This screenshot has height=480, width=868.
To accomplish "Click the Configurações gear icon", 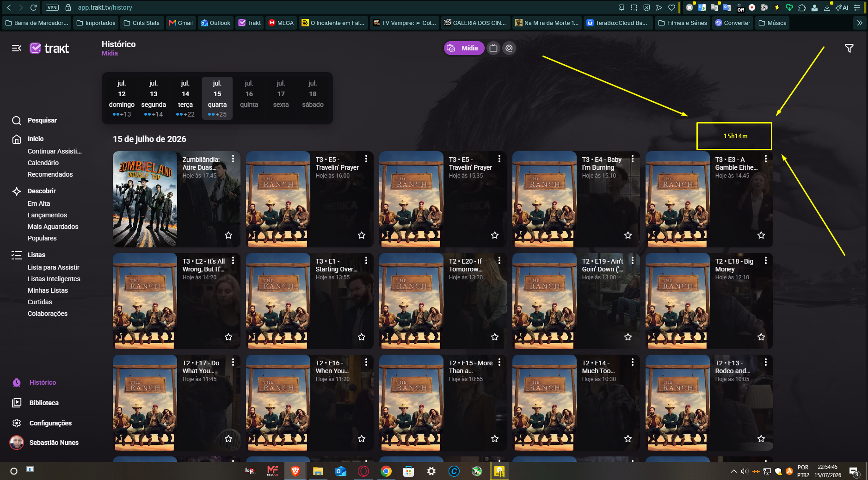I will tap(17, 423).
